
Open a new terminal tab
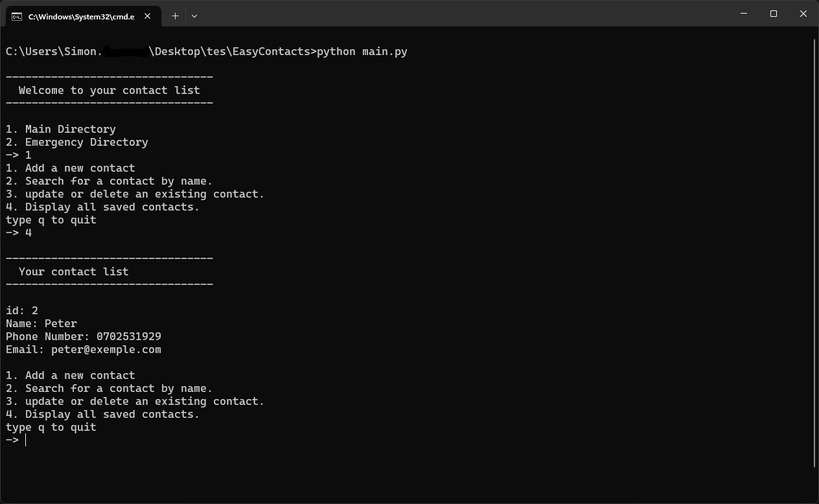click(x=174, y=16)
